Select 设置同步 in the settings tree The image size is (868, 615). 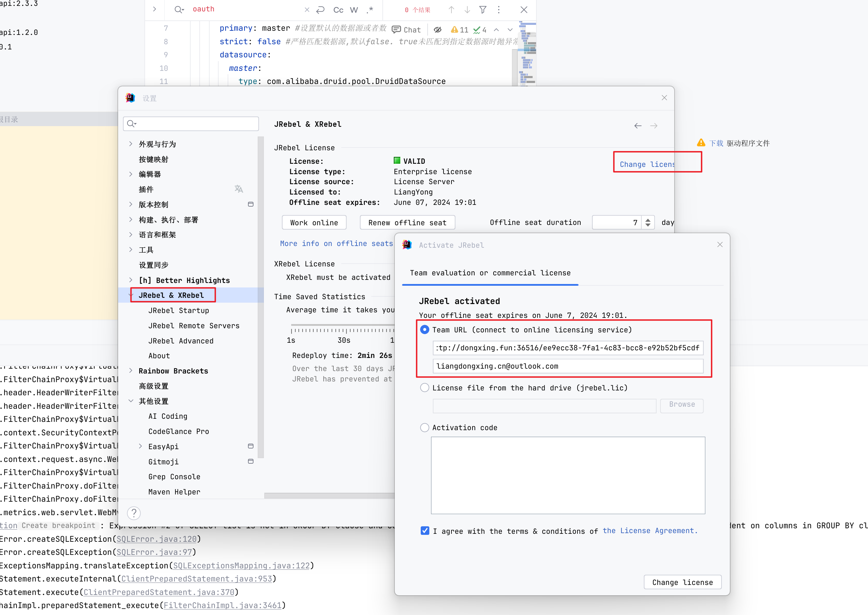pos(153,265)
